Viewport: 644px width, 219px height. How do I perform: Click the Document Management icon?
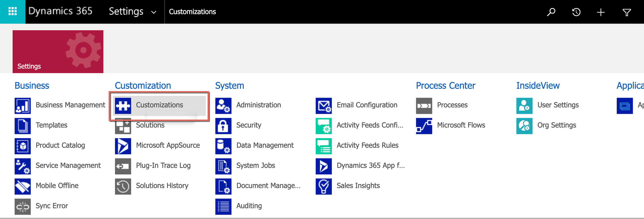click(223, 186)
